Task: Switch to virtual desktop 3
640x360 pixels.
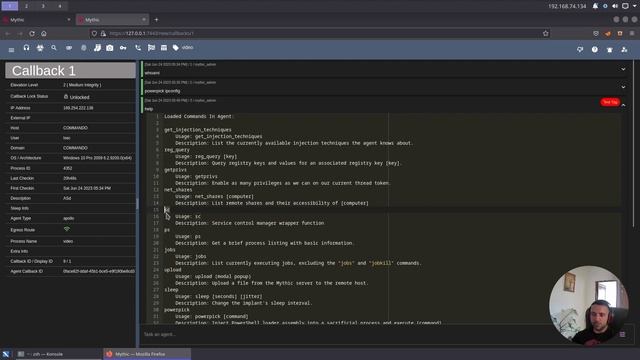Action: pyautogui.click(x=43, y=6)
